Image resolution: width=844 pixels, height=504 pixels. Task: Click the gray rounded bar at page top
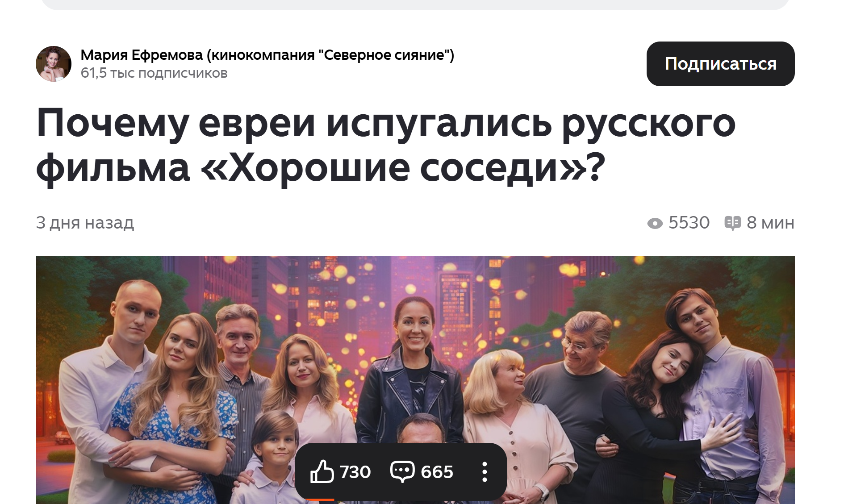click(x=415, y=4)
